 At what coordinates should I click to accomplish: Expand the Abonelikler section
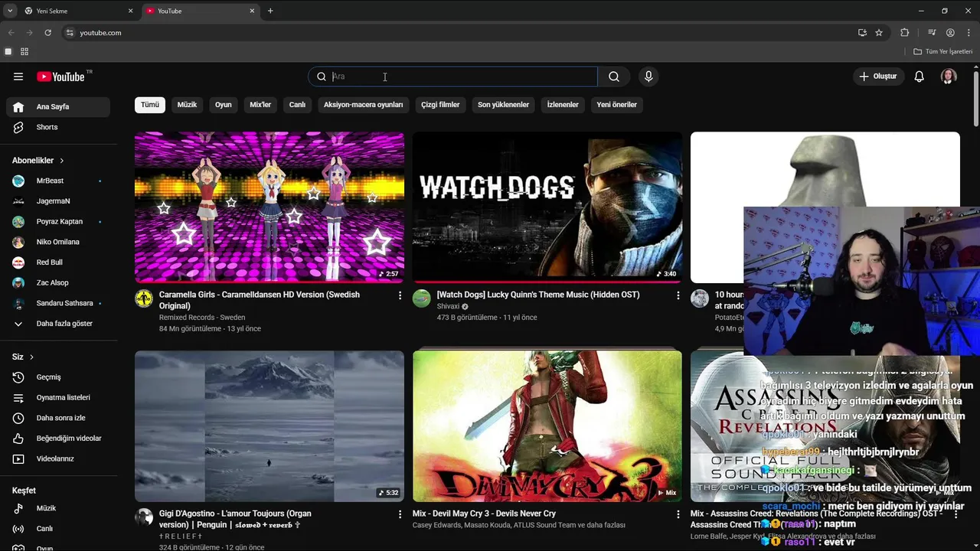click(38, 161)
